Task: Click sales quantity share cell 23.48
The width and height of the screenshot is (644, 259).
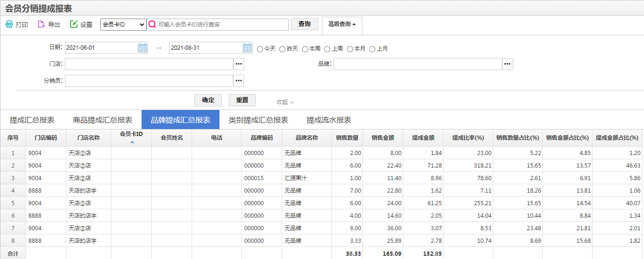Action: point(518,228)
